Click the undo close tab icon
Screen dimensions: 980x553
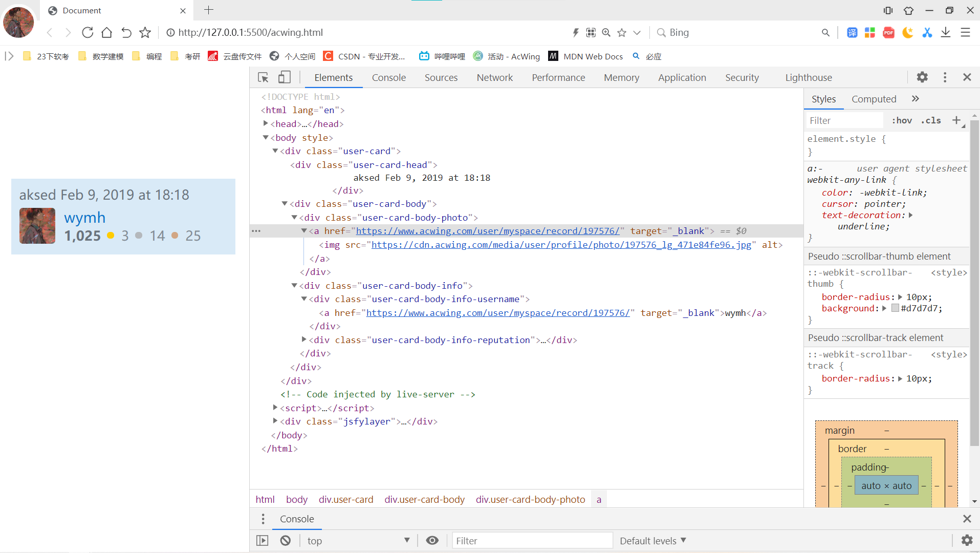(x=126, y=33)
